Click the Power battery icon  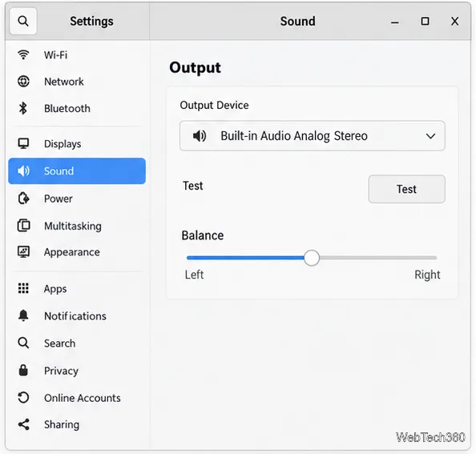tap(23, 199)
